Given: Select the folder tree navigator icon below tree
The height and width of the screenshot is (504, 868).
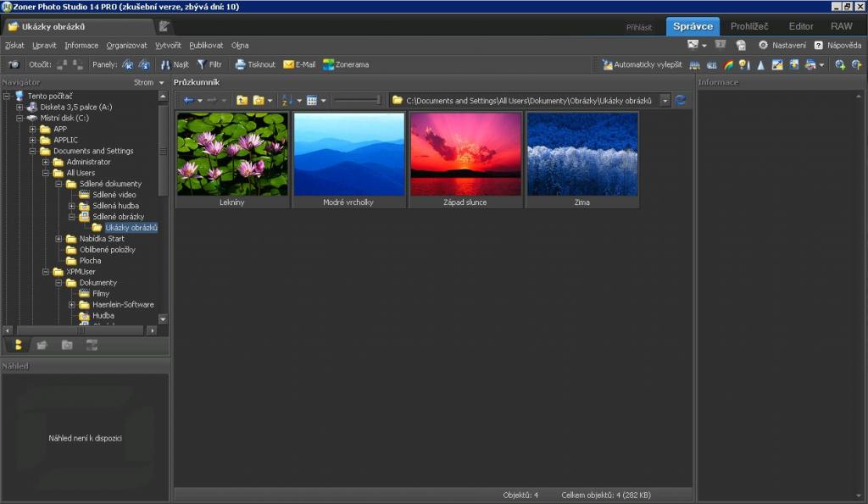Looking at the screenshot, I should click(18, 346).
